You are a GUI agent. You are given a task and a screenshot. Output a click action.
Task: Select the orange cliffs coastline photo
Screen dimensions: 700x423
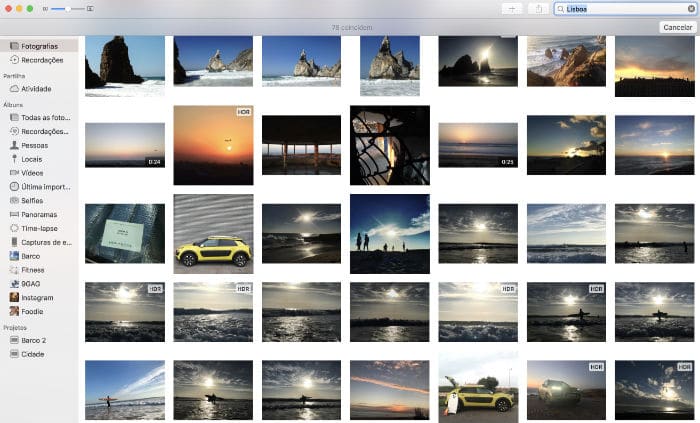(x=567, y=61)
